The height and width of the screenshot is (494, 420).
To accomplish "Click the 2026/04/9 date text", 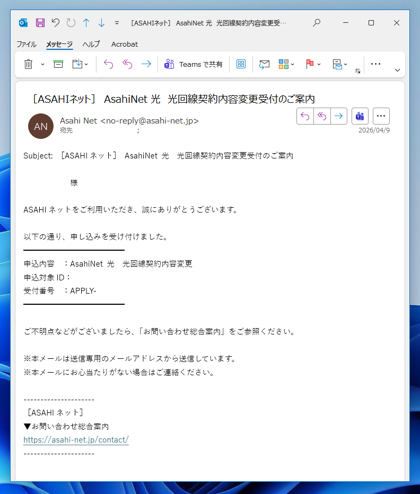I will (374, 130).
